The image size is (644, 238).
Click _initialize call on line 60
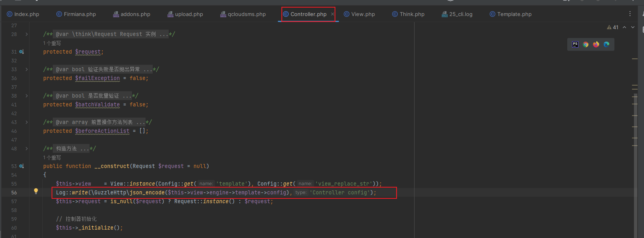coord(96,228)
